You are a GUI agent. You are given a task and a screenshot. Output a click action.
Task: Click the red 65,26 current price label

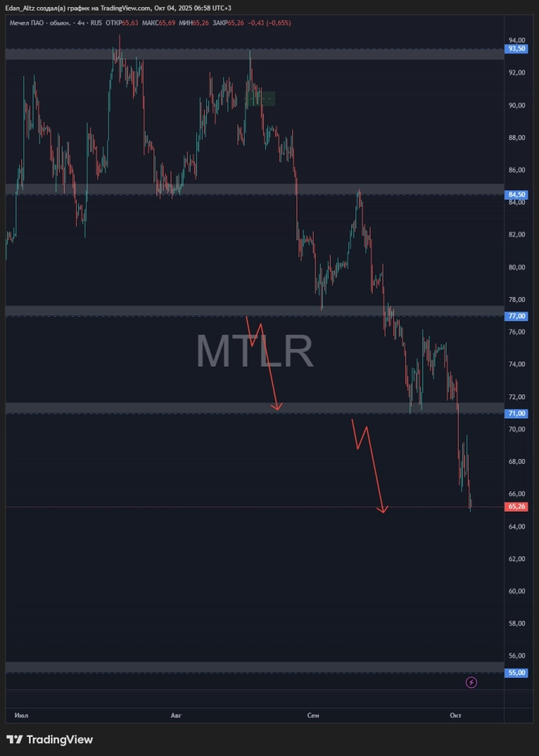[516, 507]
